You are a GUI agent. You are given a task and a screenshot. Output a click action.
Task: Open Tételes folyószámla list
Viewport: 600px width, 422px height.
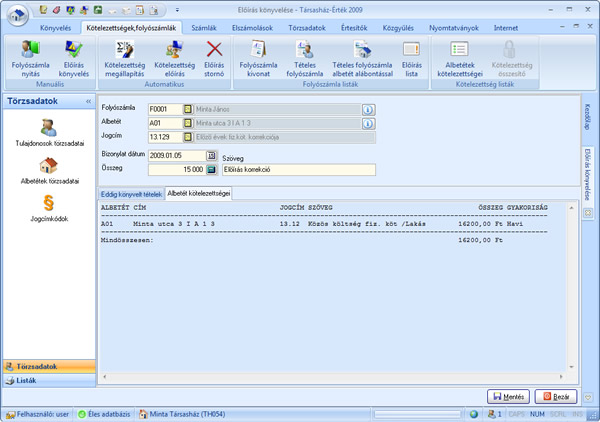click(305, 58)
